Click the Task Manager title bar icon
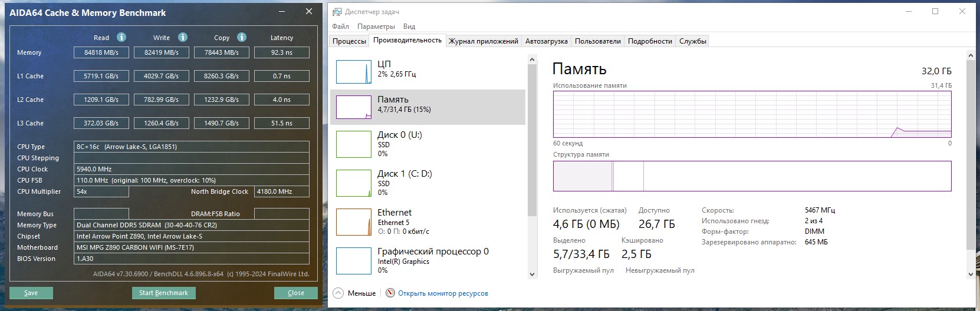Viewport: 980px width, 311px height. coord(337,12)
